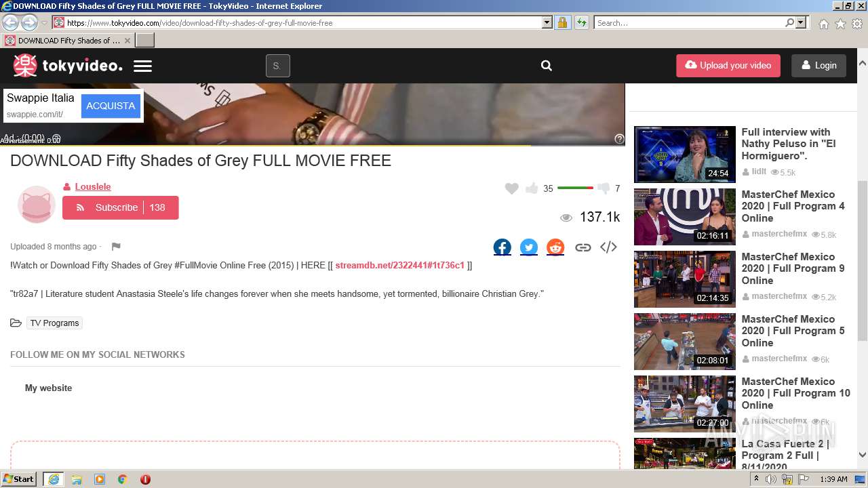
Task: Click the Subscribe button
Action: [x=121, y=207]
